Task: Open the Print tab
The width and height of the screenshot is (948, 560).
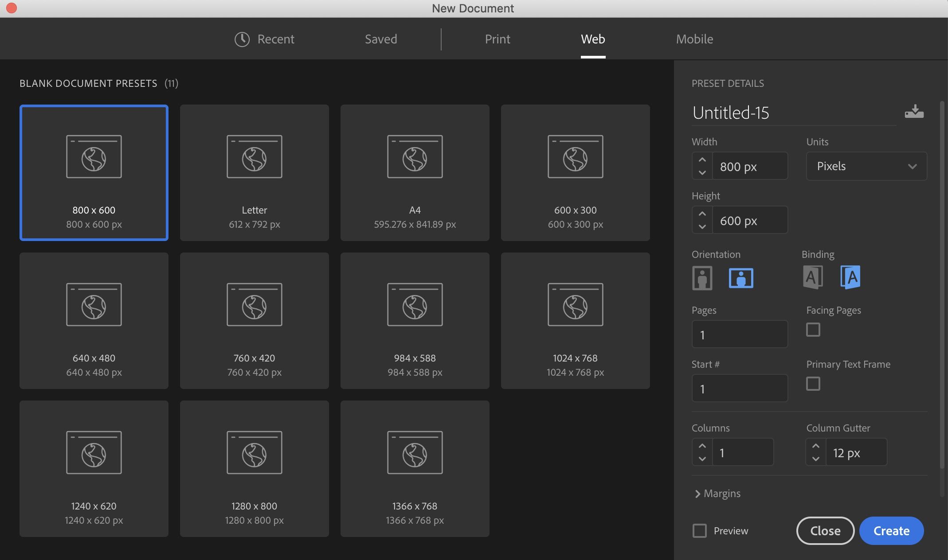Action: (498, 39)
